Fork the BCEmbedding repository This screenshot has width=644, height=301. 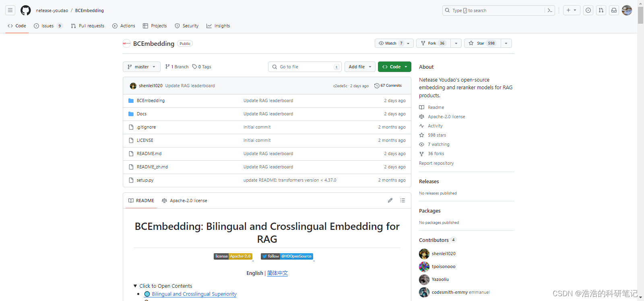(433, 43)
